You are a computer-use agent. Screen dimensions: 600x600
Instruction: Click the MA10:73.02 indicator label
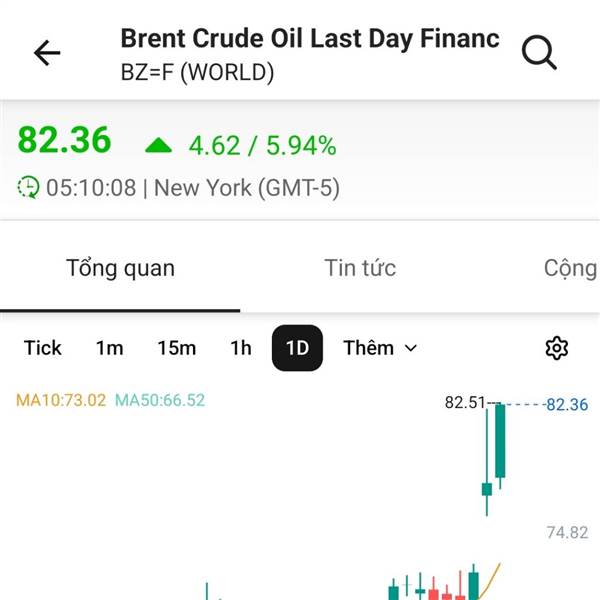point(61,400)
